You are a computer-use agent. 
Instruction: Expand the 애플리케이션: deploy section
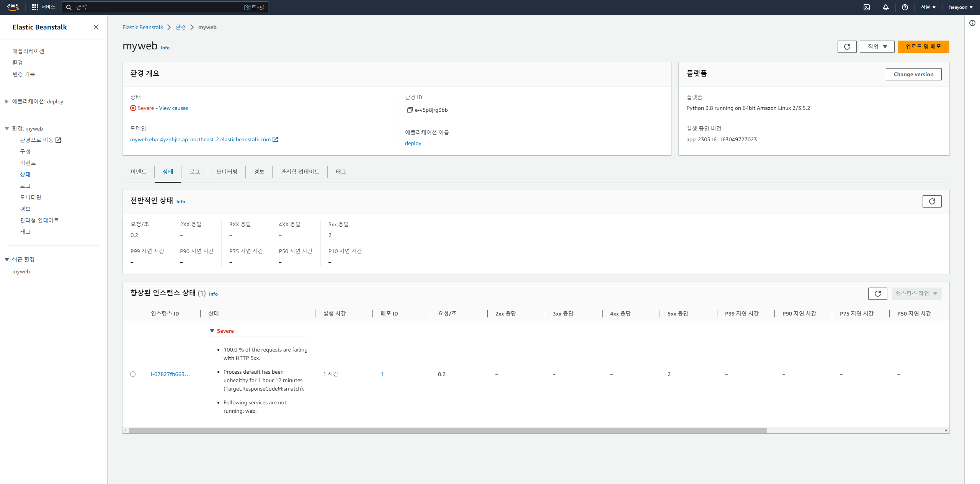pos(7,101)
